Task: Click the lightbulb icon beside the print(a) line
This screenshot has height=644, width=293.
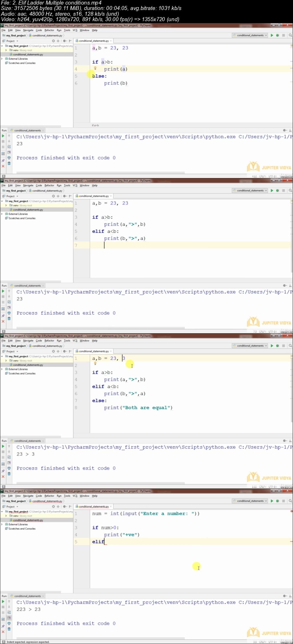Action: click(95, 68)
